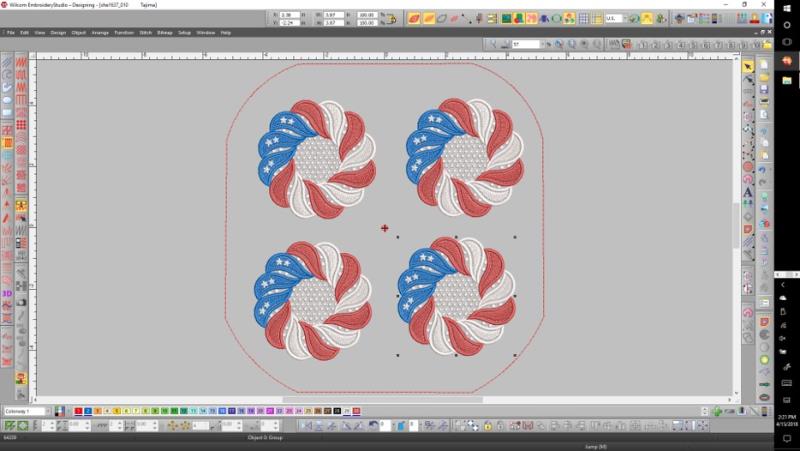
Task: Open the Arrange menu
Action: pos(100,33)
